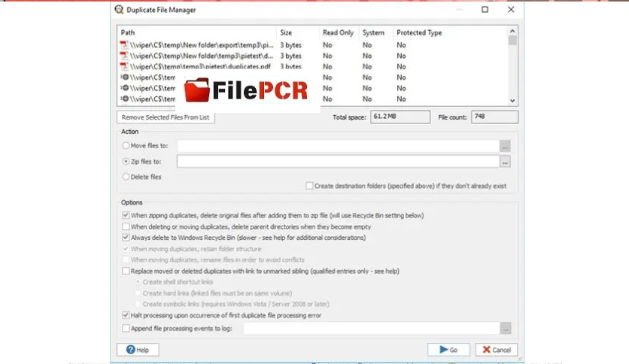The image size is (629, 364).
Task: Select the Delete files radio option
Action: [126, 177]
